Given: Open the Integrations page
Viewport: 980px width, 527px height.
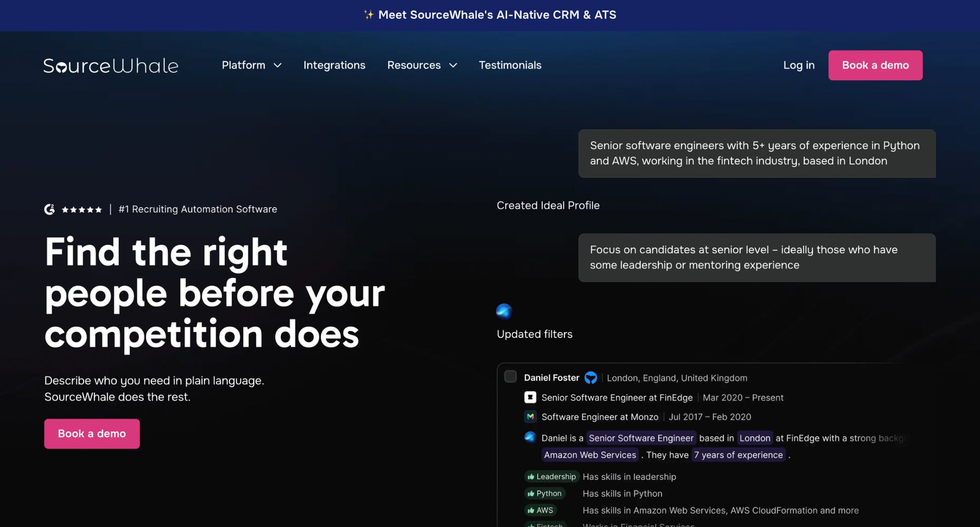Looking at the screenshot, I should [x=334, y=65].
